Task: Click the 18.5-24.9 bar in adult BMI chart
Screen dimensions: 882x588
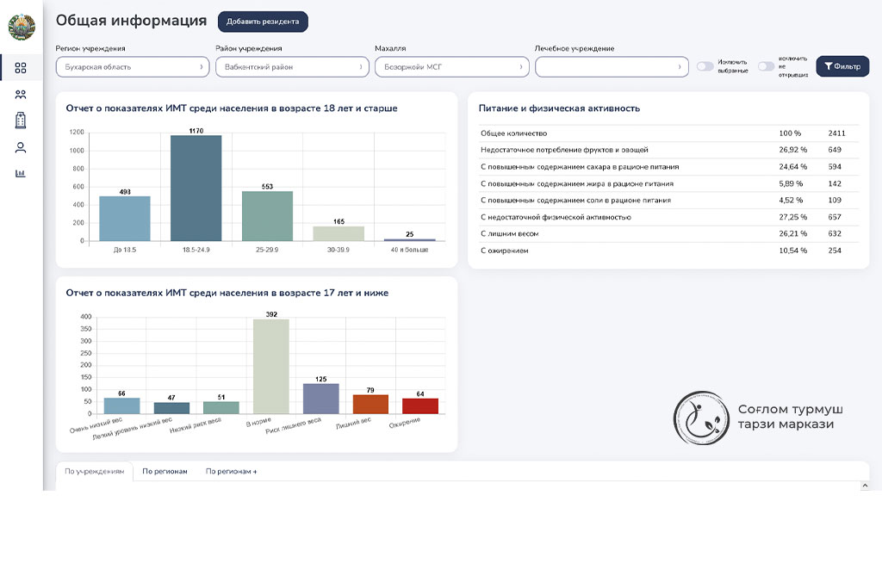Action: 196,188
